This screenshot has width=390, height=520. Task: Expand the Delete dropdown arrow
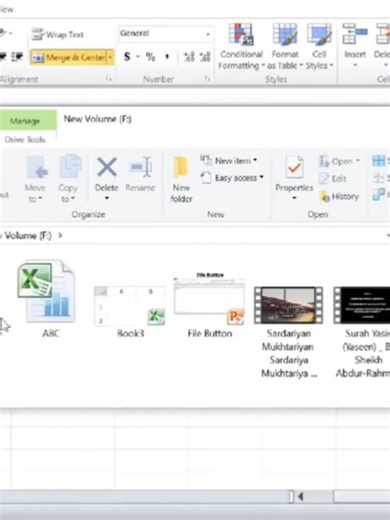click(107, 198)
